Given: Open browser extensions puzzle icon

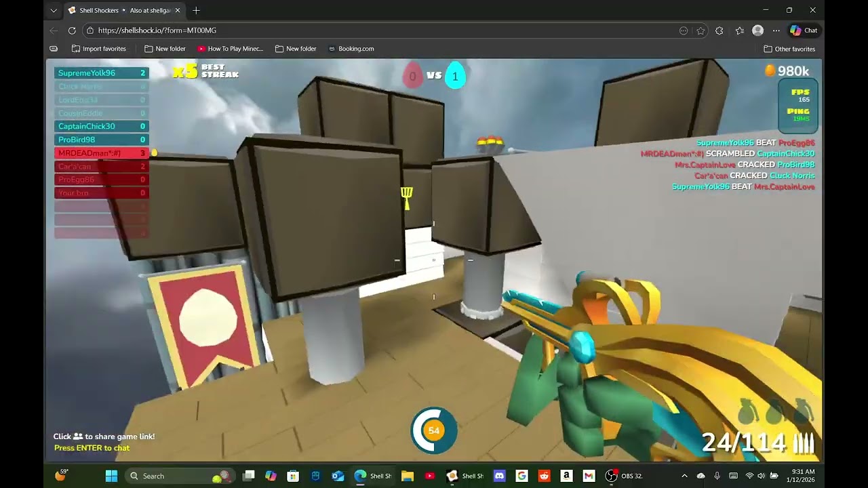Looking at the screenshot, I should coord(719,30).
